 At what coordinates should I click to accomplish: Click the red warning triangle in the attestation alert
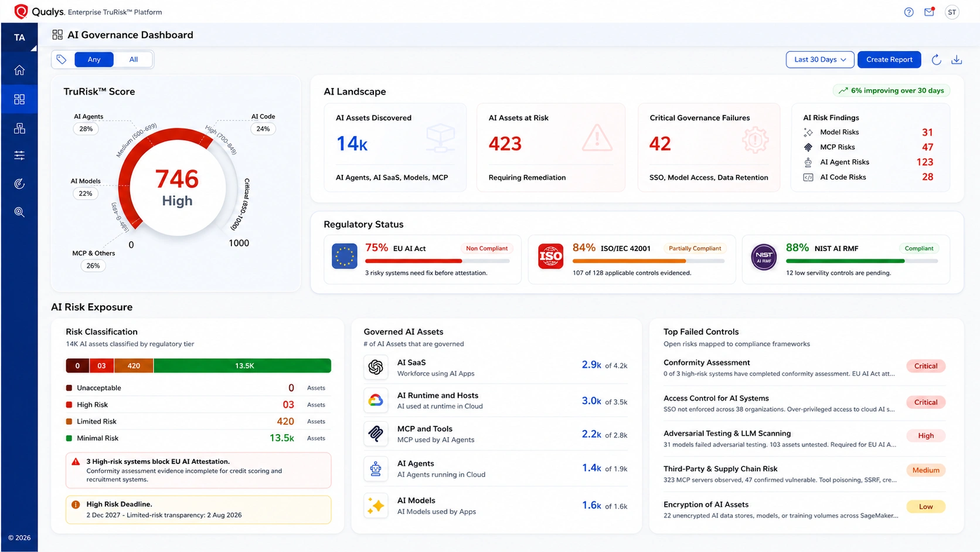76,462
